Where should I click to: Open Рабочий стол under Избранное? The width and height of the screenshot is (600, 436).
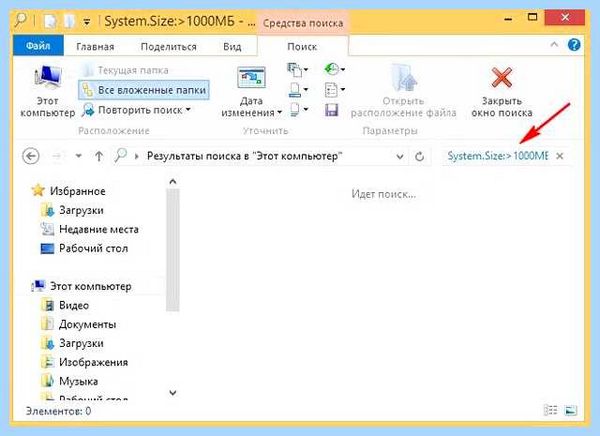click(93, 248)
